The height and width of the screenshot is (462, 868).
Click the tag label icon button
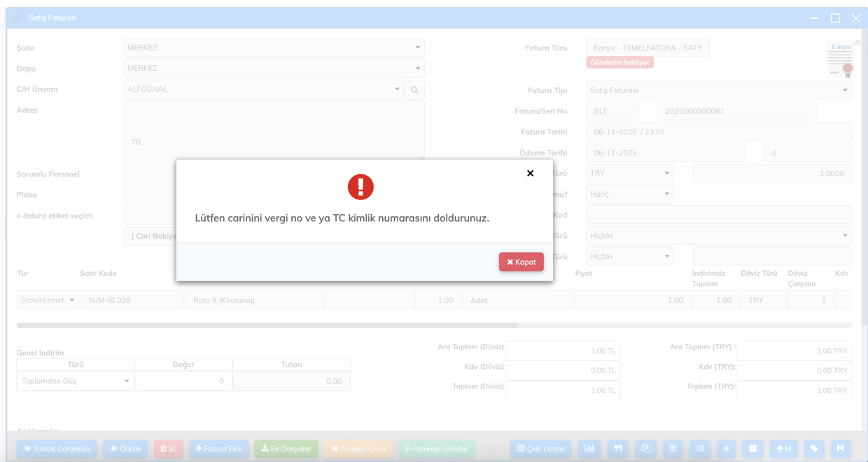(813, 449)
